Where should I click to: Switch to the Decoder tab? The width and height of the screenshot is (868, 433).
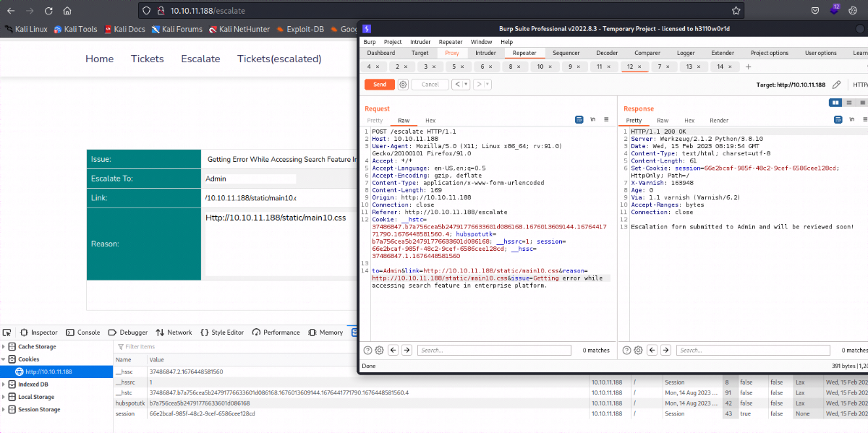click(x=607, y=53)
